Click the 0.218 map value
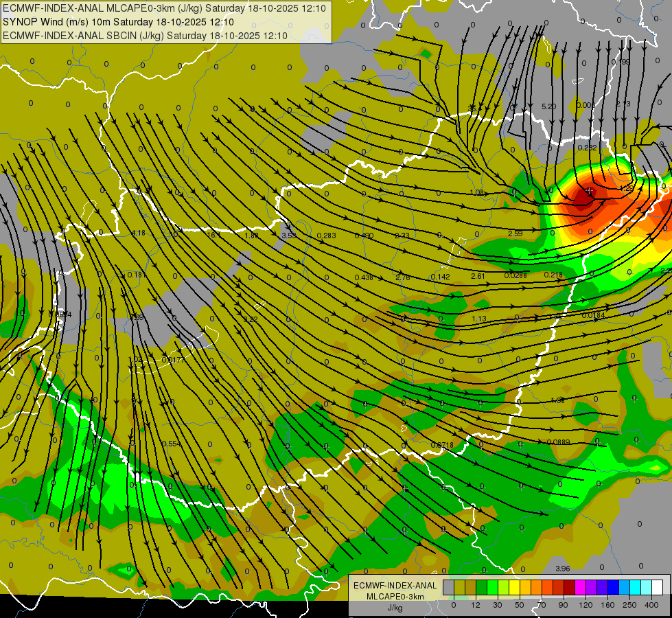This screenshot has width=672, height=618. click(x=553, y=275)
